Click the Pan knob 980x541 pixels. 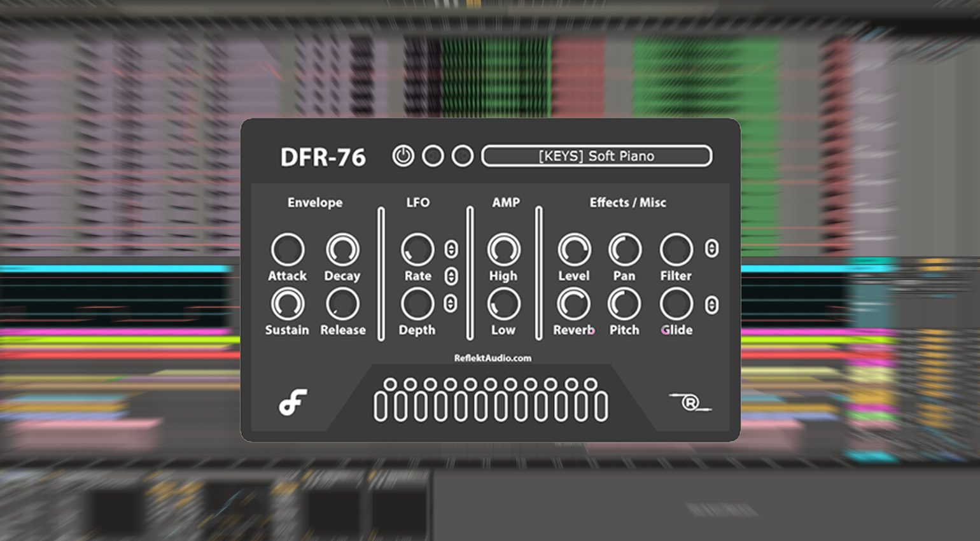coord(625,249)
